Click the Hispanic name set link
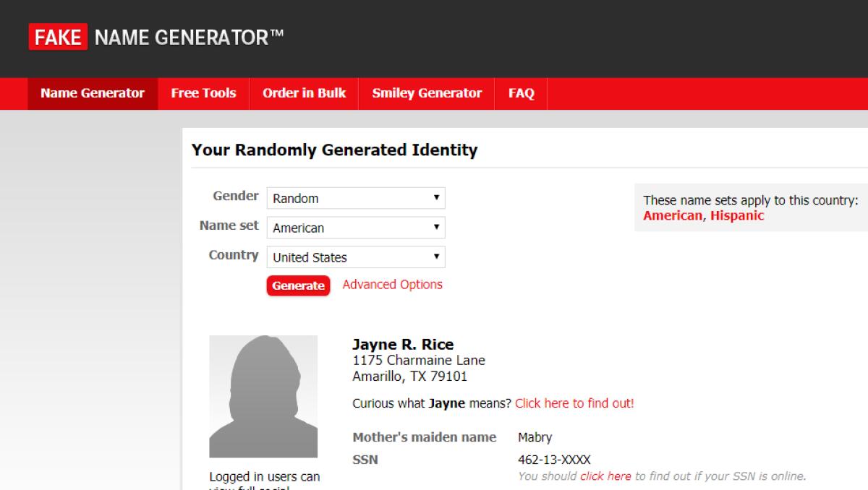This screenshot has width=868, height=490. click(x=736, y=215)
